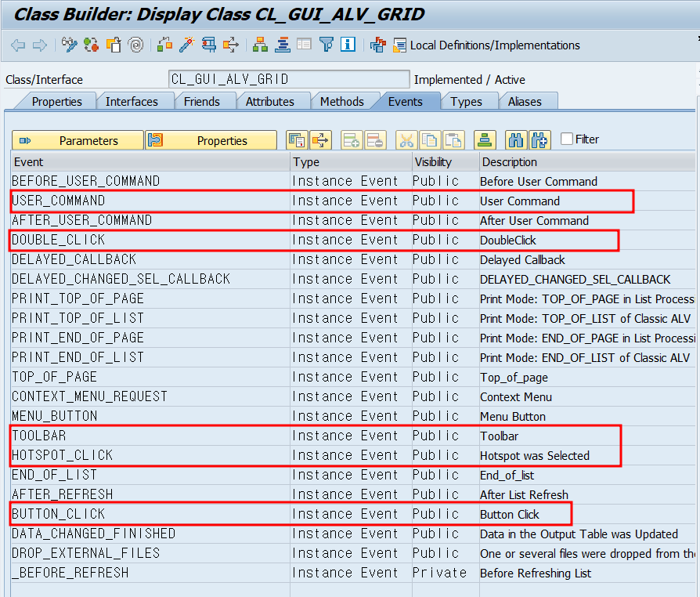700x597 pixels.
Task: Select the BUTTON_CLICK event cell
Action: (150, 514)
